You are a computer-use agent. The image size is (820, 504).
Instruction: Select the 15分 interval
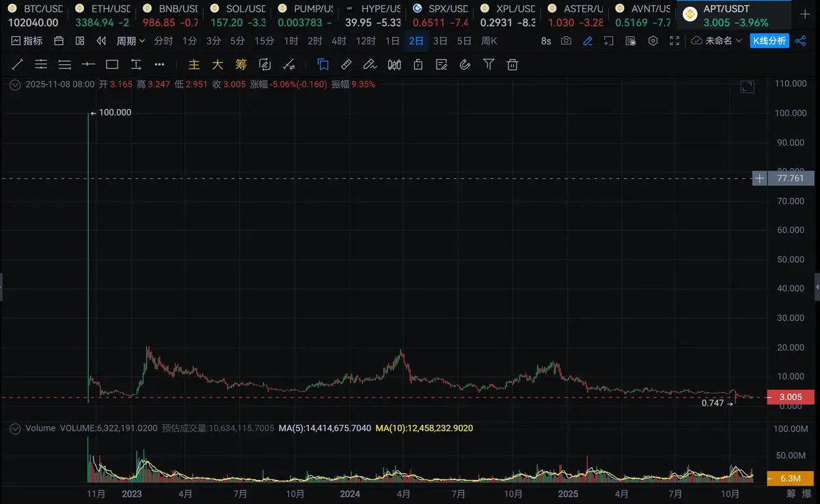coord(264,41)
